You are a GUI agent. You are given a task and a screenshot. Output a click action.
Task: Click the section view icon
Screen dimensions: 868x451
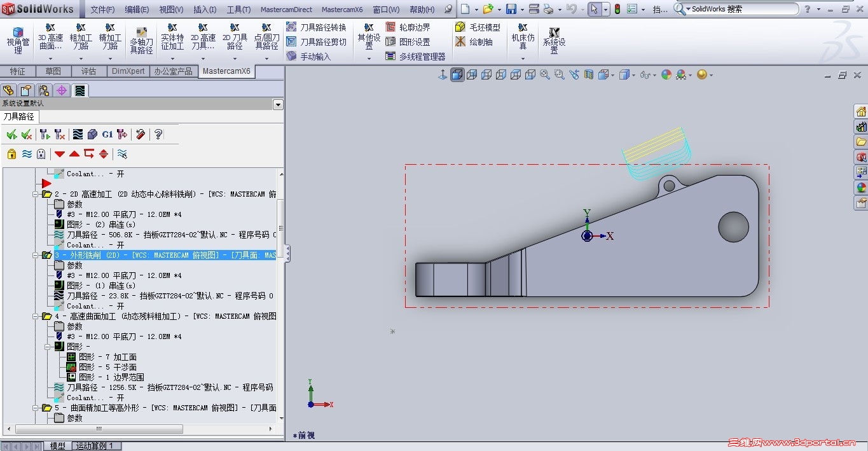[588, 74]
